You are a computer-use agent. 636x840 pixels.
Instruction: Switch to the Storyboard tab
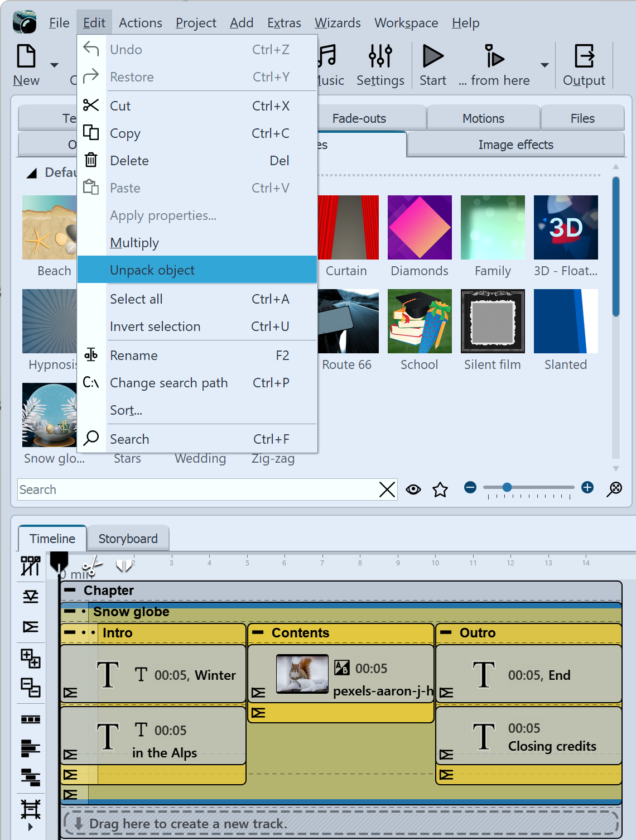point(128,539)
